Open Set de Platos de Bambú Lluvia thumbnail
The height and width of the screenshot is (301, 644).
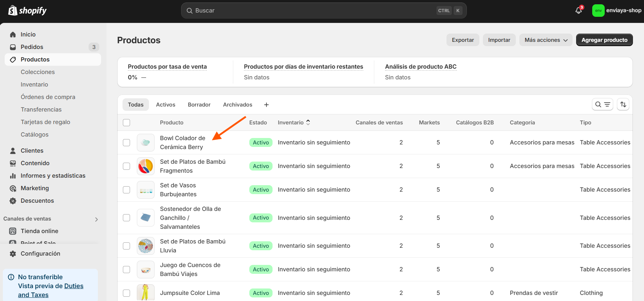(146, 246)
